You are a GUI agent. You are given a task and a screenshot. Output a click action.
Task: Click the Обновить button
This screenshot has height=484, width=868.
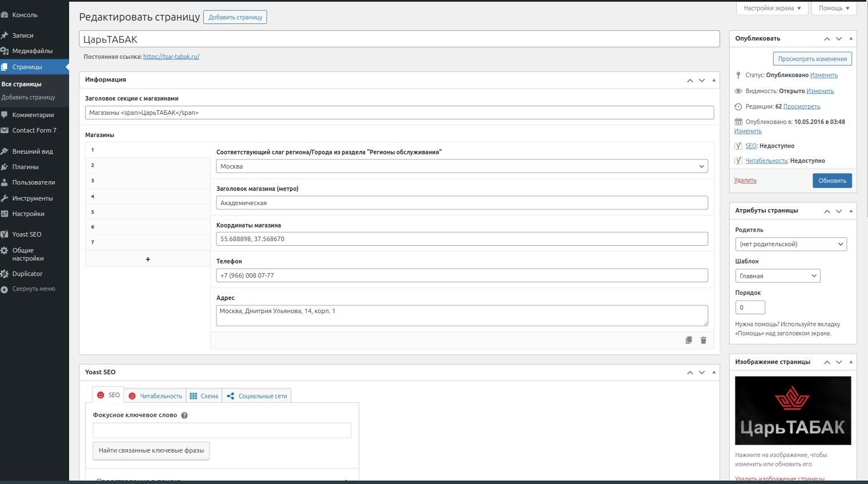[832, 181]
